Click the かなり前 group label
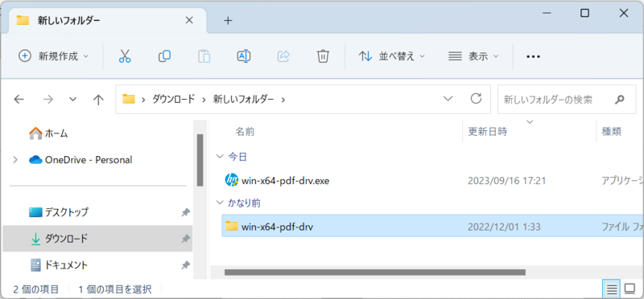Screen dimensions: 644x299 (244, 203)
